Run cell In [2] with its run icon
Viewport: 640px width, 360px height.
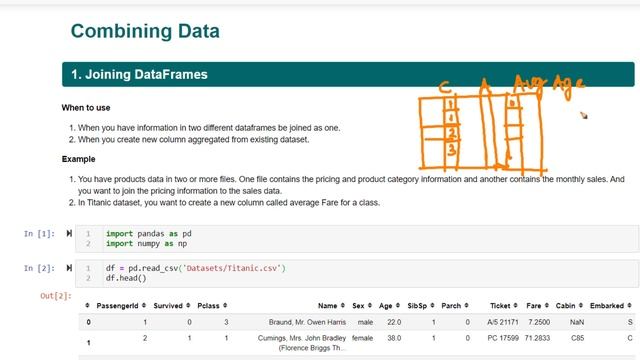click(69, 268)
